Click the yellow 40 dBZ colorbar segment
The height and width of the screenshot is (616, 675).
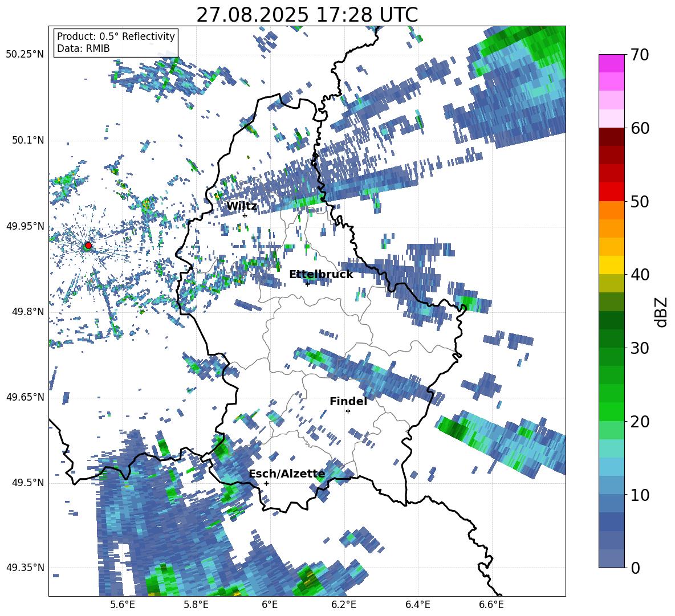(611, 265)
